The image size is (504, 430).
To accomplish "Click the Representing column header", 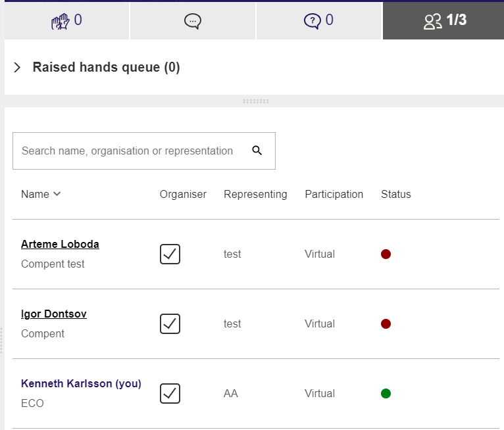I will tap(255, 194).
